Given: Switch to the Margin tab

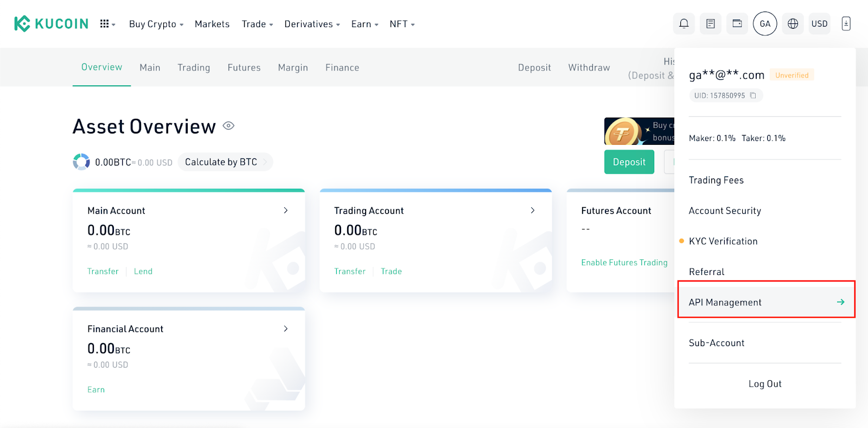Looking at the screenshot, I should (293, 67).
